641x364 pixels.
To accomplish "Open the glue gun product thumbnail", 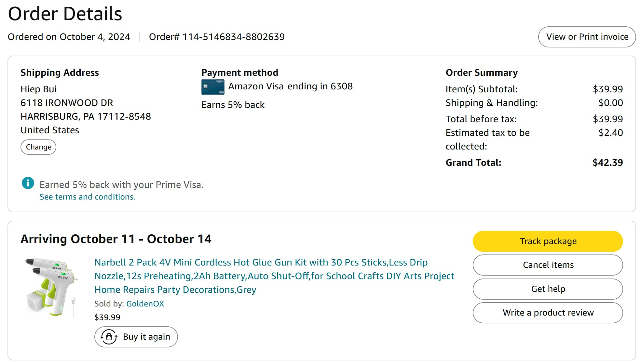I will pyautogui.click(x=51, y=287).
